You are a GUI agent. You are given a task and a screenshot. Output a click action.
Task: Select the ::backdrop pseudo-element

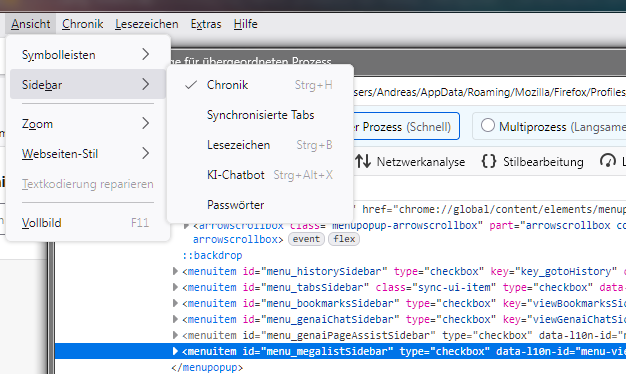[x=212, y=255]
